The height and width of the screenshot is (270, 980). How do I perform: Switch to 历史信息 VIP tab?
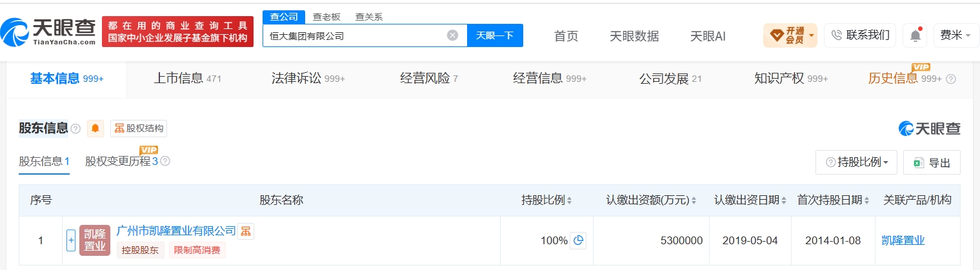(x=905, y=79)
